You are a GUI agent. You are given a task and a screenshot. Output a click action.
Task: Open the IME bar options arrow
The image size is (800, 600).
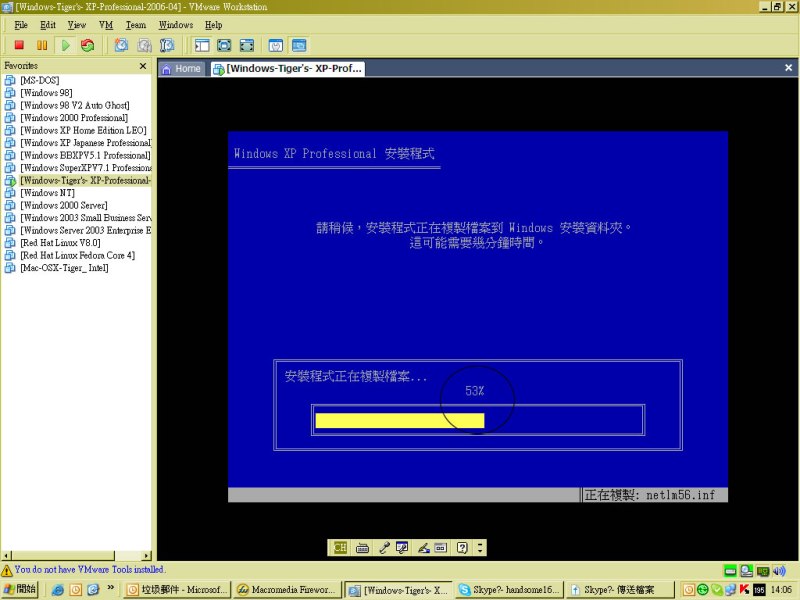pos(480,548)
